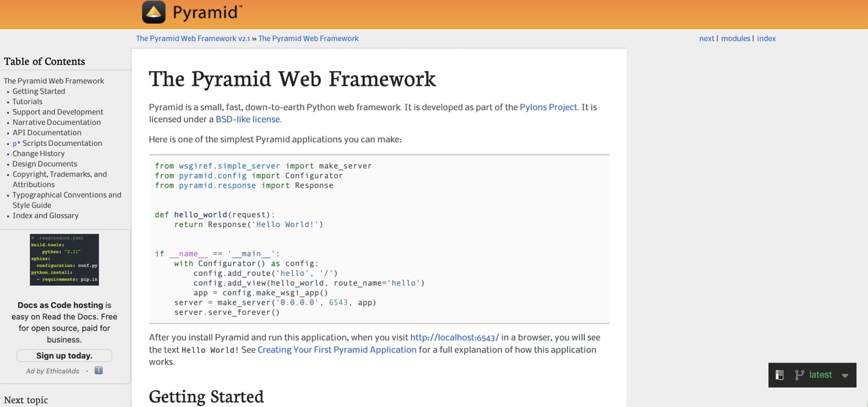
Task: Click the Next topic sidebar heading
Action: click(26, 400)
